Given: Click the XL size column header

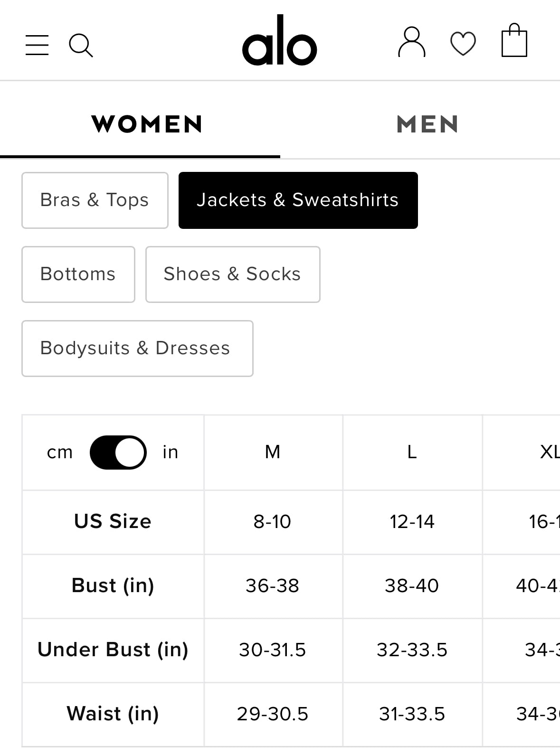Looking at the screenshot, I should (549, 453).
